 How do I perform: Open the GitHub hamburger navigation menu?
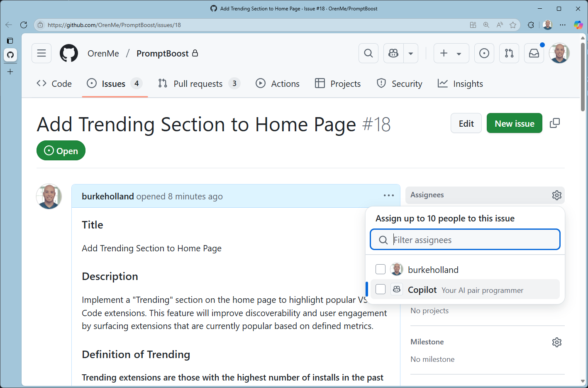pyautogui.click(x=41, y=53)
